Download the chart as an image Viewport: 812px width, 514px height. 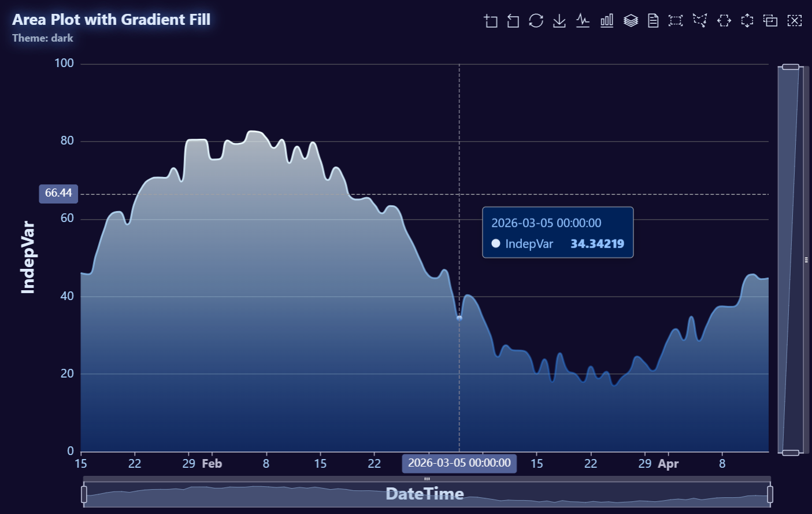[x=559, y=21]
